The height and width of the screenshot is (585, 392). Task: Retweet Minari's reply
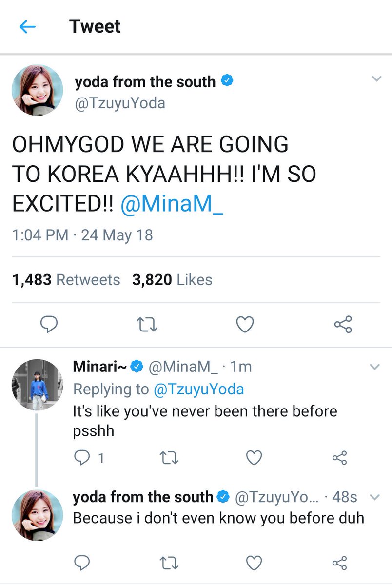pyautogui.click(x=169, y=458)
